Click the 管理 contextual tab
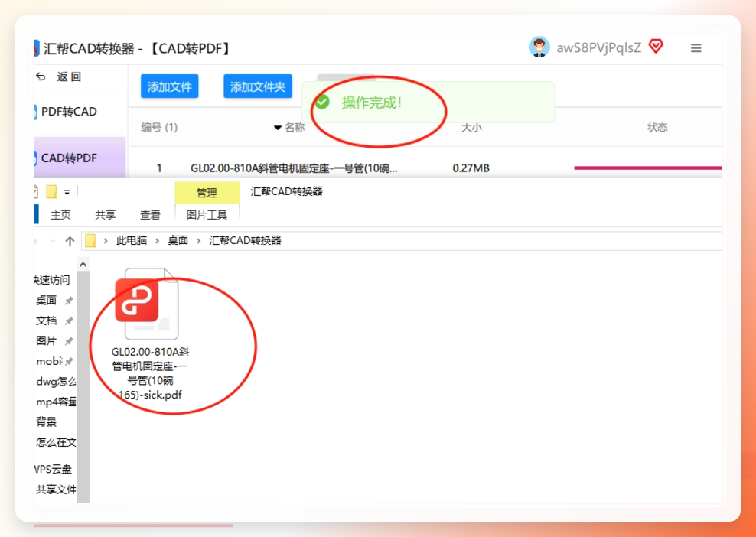The image size is (756, 537). (207, 193)
